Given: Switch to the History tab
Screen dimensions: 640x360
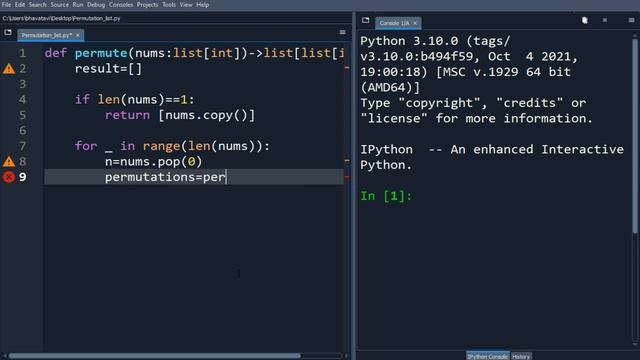Looking at the screenshot, I should click(x=521, y=356).
